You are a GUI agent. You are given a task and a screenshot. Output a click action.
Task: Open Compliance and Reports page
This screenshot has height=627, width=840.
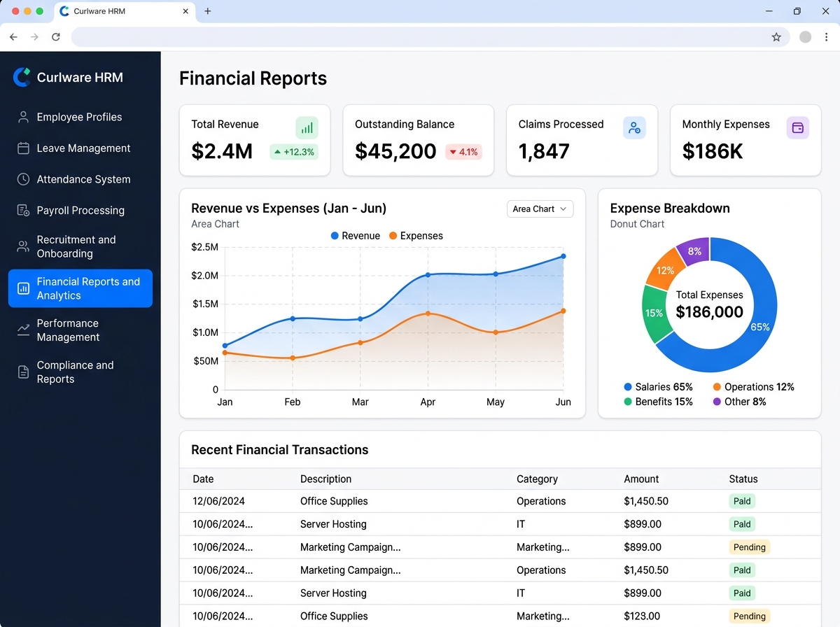point(80,372)
